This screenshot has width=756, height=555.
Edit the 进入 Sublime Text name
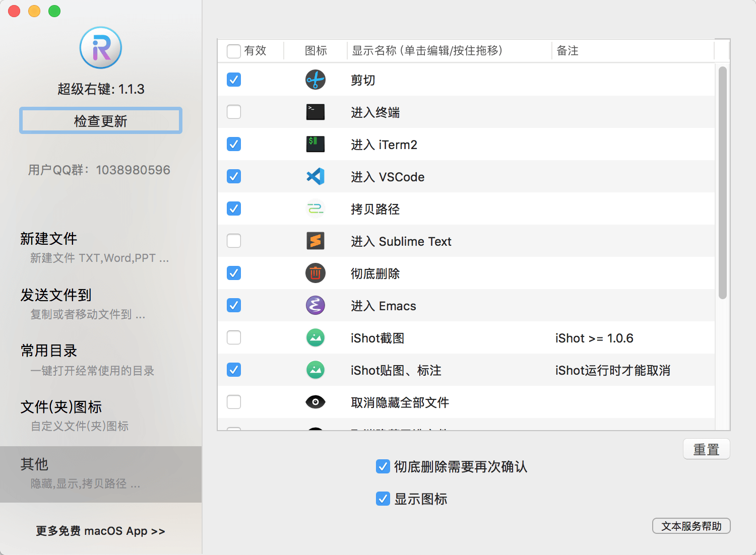pyautogui.click(x=401, y=241)
